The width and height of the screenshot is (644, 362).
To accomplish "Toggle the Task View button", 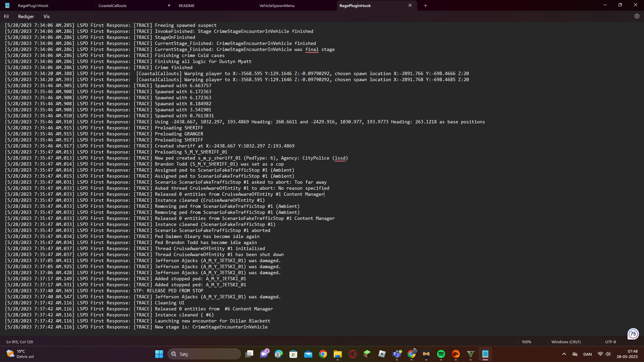I will tap(249, 354).
